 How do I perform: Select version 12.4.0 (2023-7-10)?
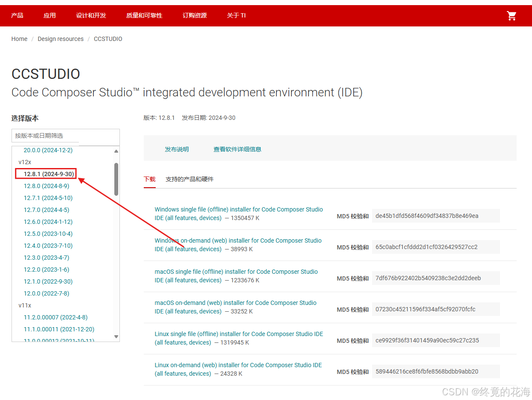48,246
